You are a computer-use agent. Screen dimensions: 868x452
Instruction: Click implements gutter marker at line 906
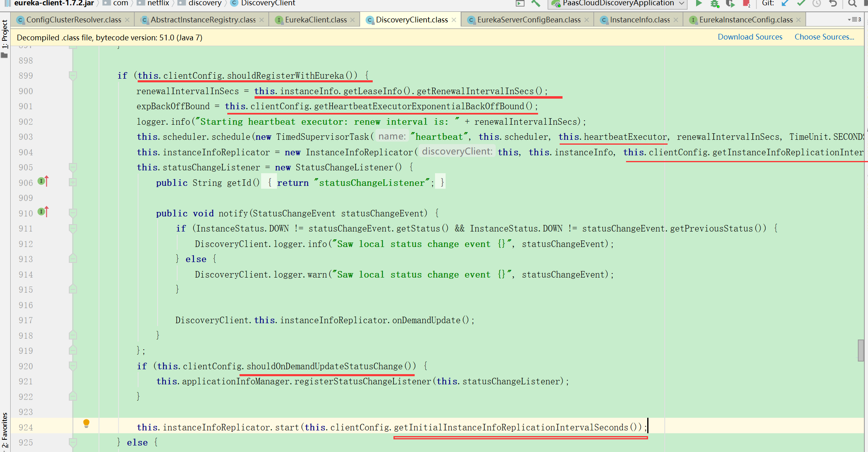click(43, 181)
